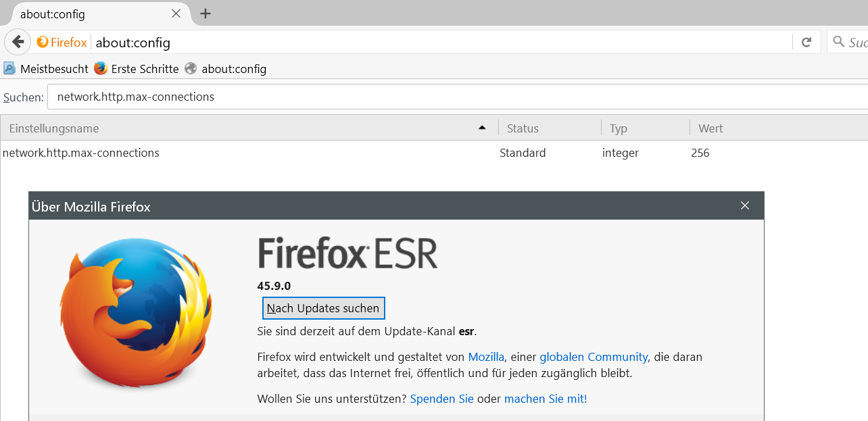Sort by the Typ column header
The width and height of the screenshot is (868, 421).
click(646, 128)
